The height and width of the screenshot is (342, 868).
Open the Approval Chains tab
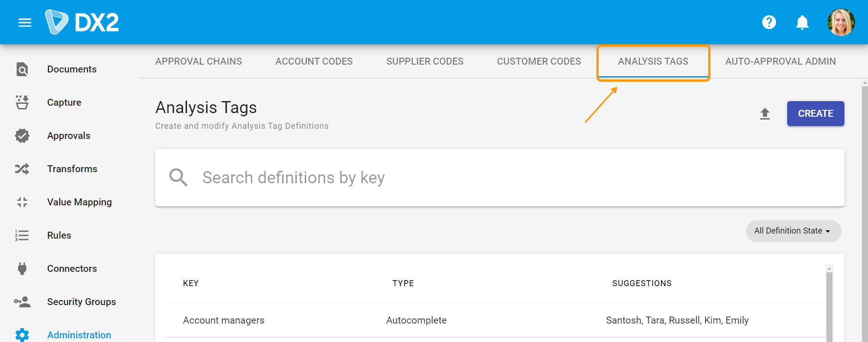coord(199,61)
